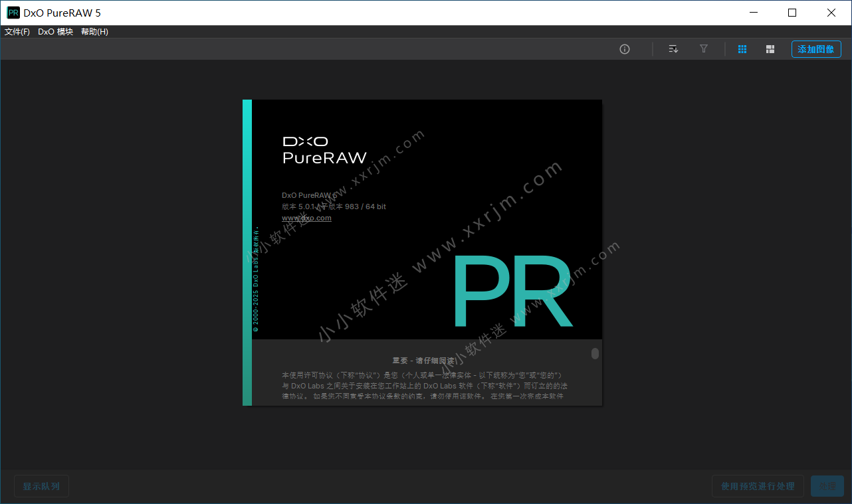Click the blue process button at bottom right

click(x=827, y=486)
